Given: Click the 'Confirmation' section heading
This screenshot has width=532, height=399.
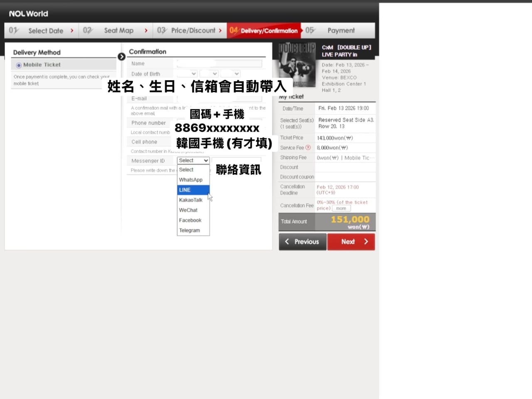Looking at the screenshot, I should pos(148,52).
